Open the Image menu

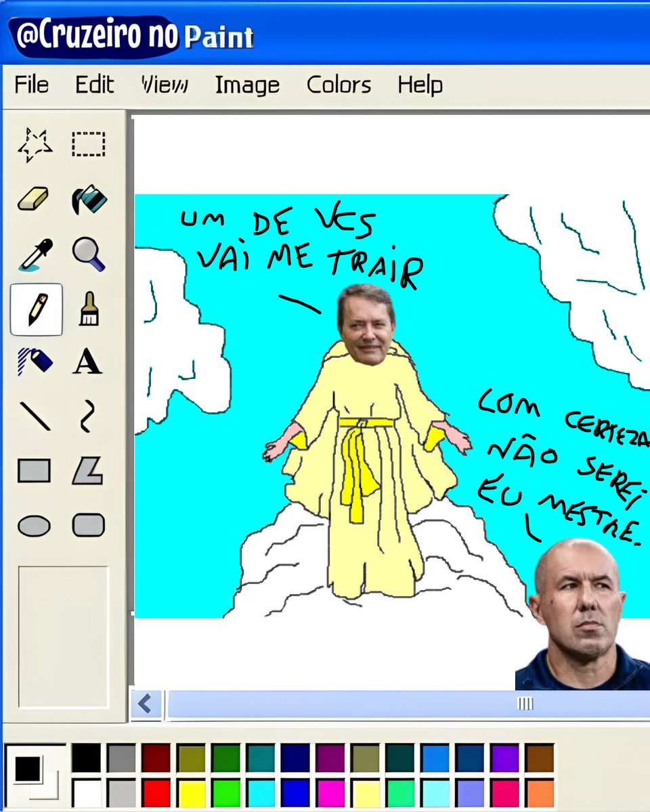246,85
